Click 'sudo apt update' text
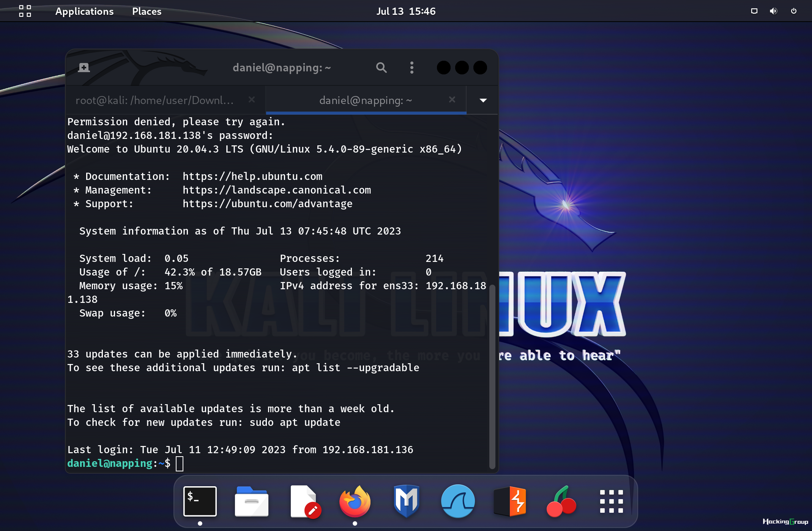The height and width of the screenshot is (531, 812). [x=295, y=422]
